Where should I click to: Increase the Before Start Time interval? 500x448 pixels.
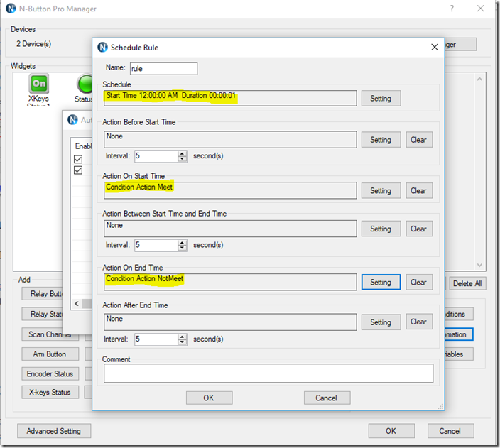click(182, 153)
